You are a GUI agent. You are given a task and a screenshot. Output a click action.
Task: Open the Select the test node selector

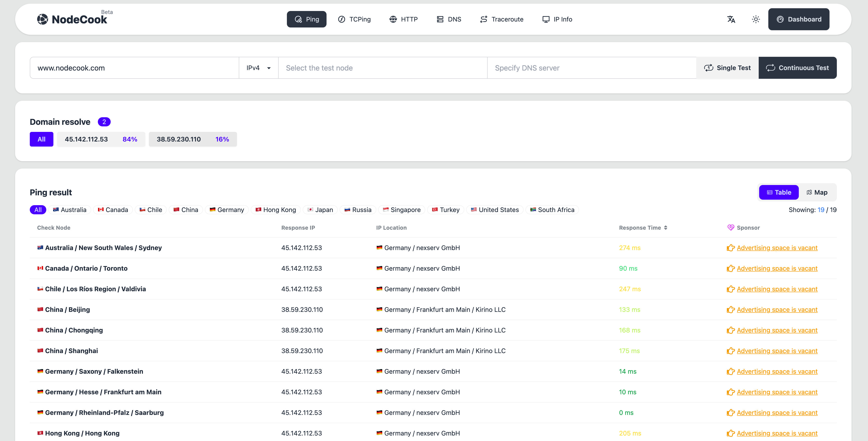coord(383,68)
